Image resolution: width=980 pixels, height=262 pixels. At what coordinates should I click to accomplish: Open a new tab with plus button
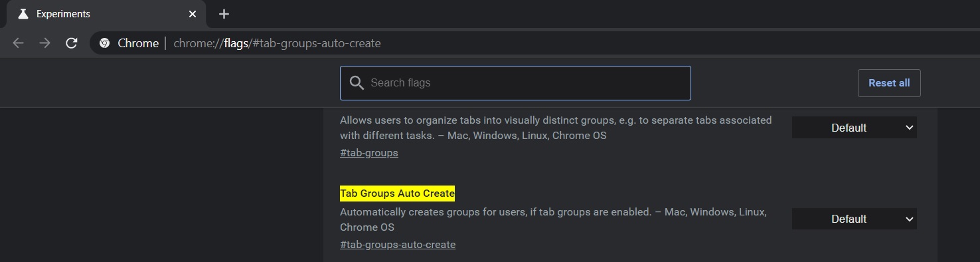click(x=224, y=14)
